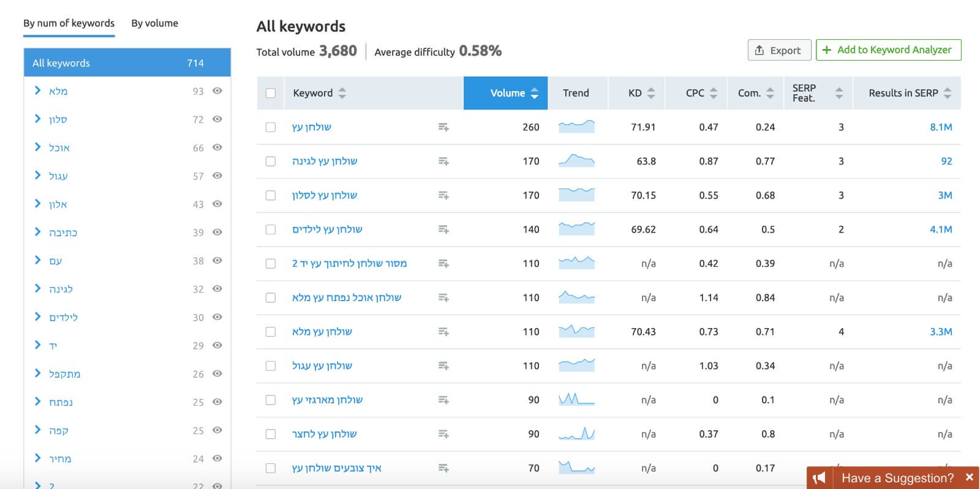Click the SERP Feat. column sort arrows

[839, 93]
